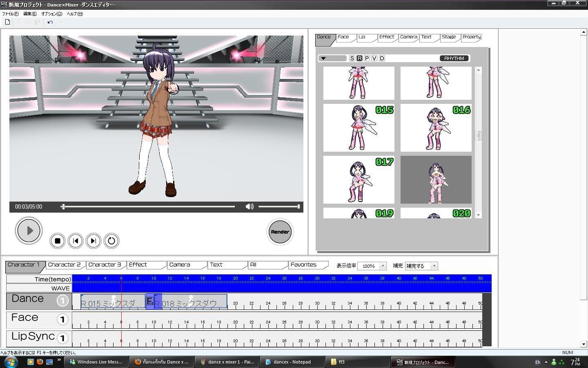The height and width of the screenshot is (368, 588).
Task: Click the dance library scrollbar down arrow
Action: [x=478, y=215]
